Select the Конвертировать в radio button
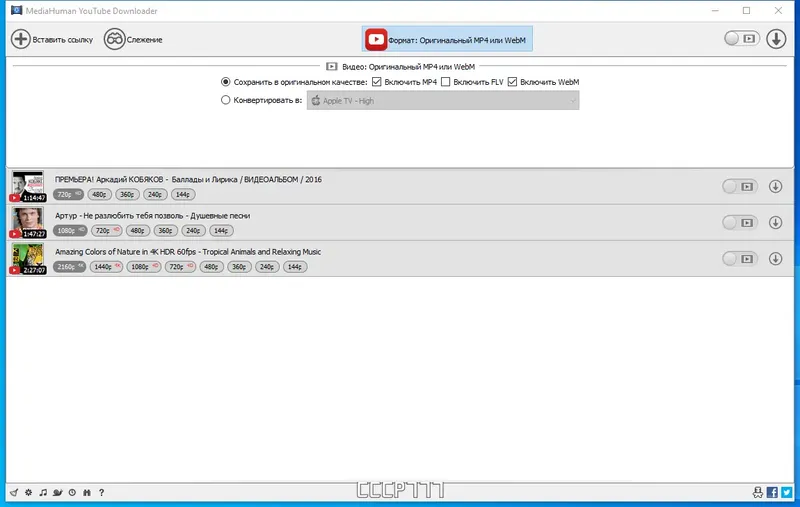 (x=226, y=100)
